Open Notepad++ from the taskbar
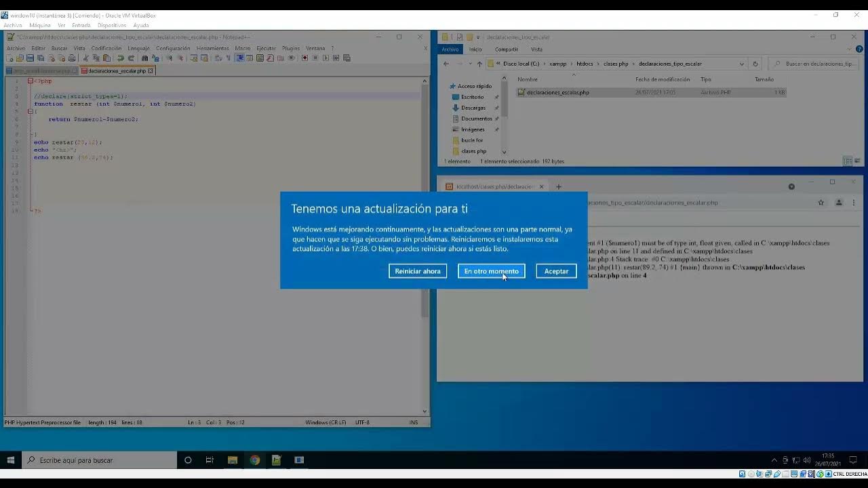Image resolution: width=868 pixels, height=488 pixels. [x=276, y=460]
